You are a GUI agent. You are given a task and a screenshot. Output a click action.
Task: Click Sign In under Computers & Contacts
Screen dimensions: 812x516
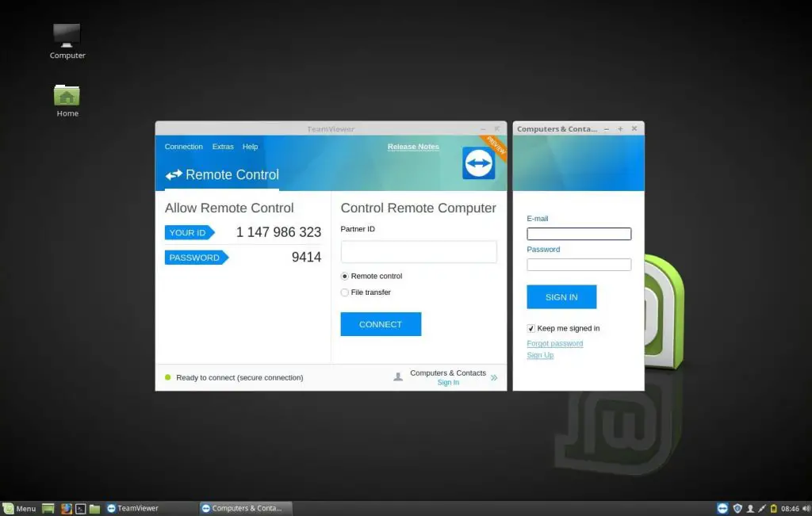(x=448, y=383)
